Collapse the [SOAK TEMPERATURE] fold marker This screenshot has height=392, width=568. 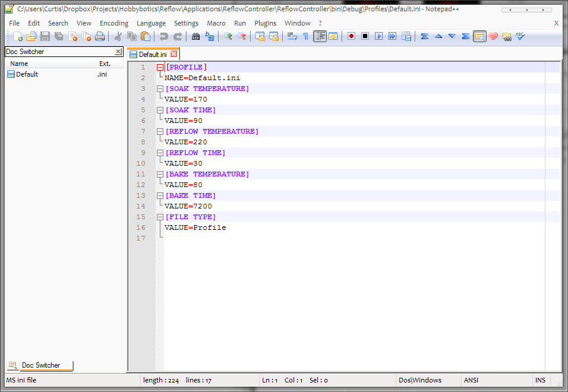[x=160, y=88]
